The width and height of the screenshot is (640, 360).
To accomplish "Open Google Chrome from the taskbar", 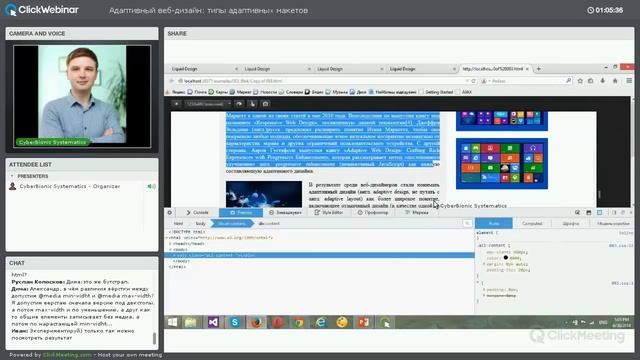I will coord(299,322).
